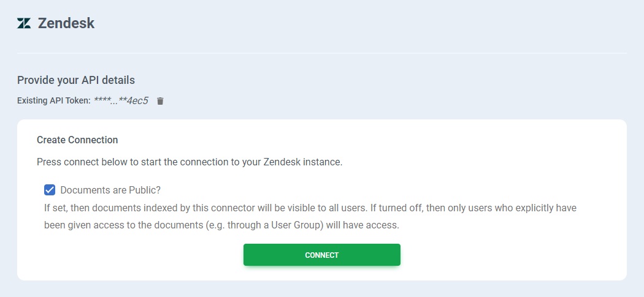Viewport: 644px width, 297px height.
Task: Click the help line starting with been given access
Action: coord(221,225)
